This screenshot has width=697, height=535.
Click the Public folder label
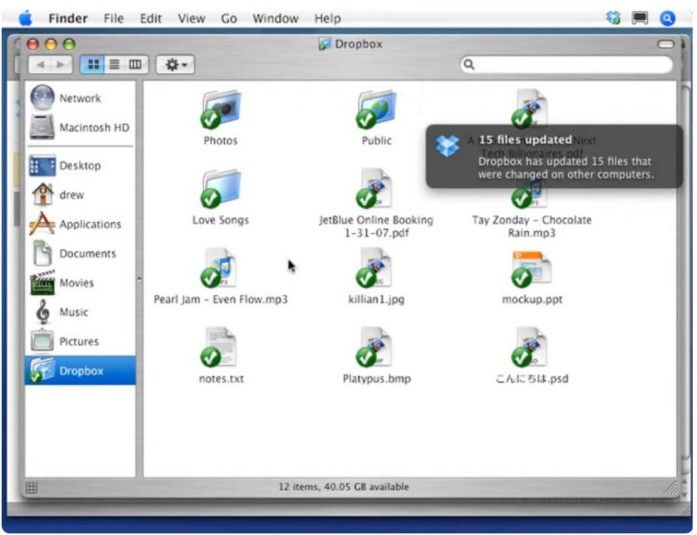click(x=377, y=140)
